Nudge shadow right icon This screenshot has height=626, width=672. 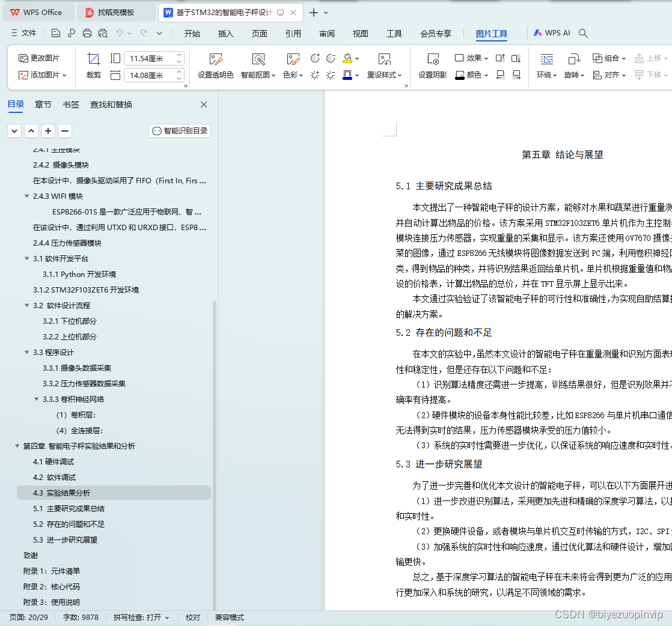point(516,75)
